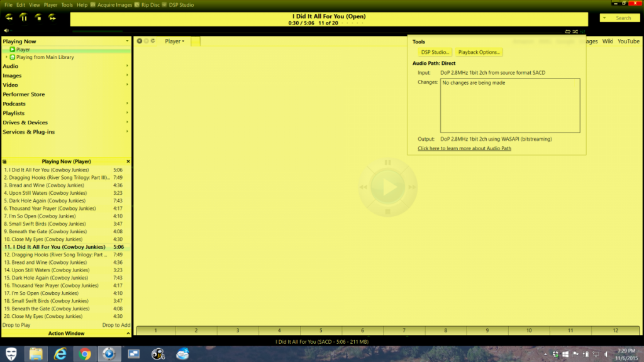
Task: Collapse the Playing Now section arrow
Action: (x=127, y=41)
